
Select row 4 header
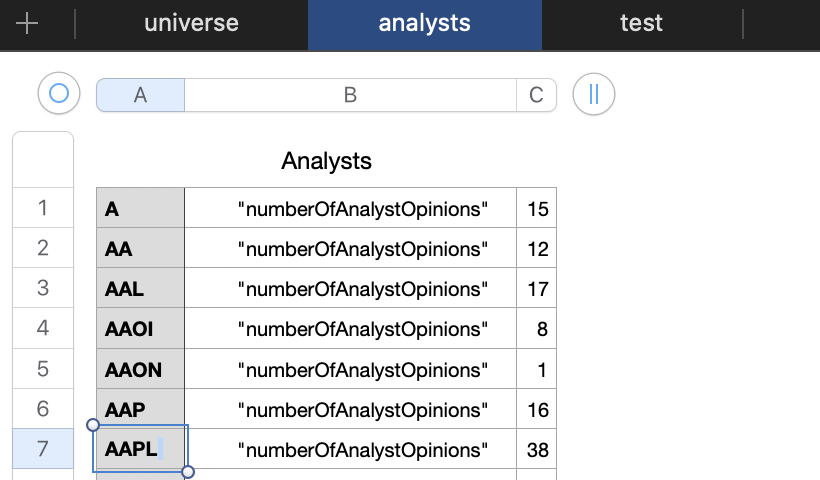pyautogui.click(x=42, y=329)
